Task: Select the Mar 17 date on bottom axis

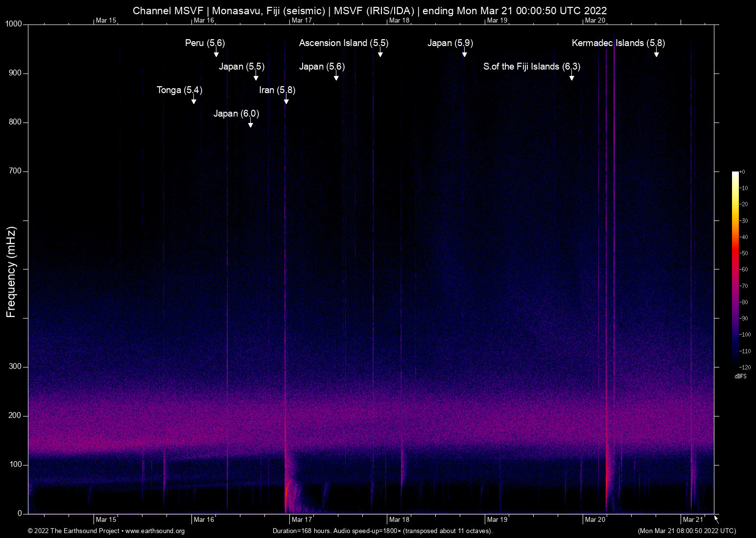Action: [302, 520]
